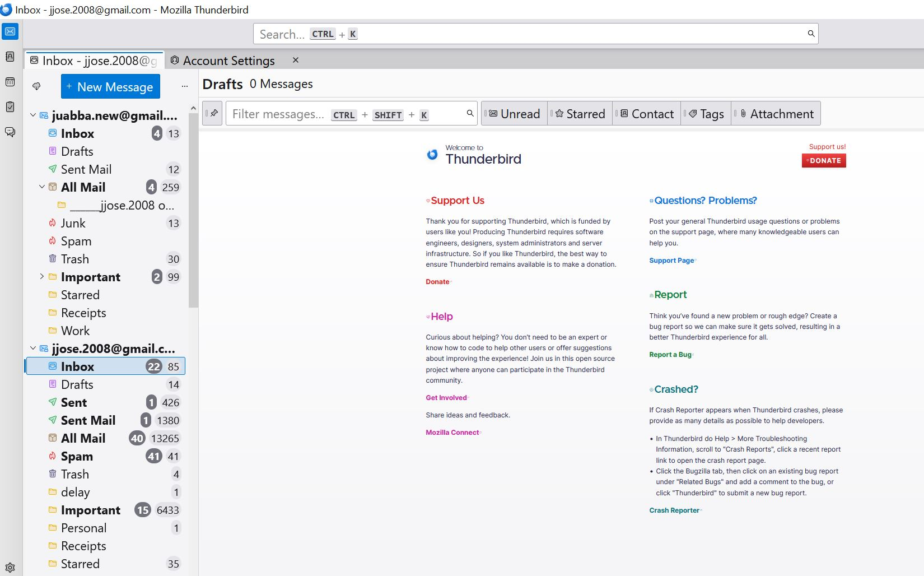The width and height of the screenshot is (924, 576).
Task: Open the Report a Bug link
Action: (671, 355)
